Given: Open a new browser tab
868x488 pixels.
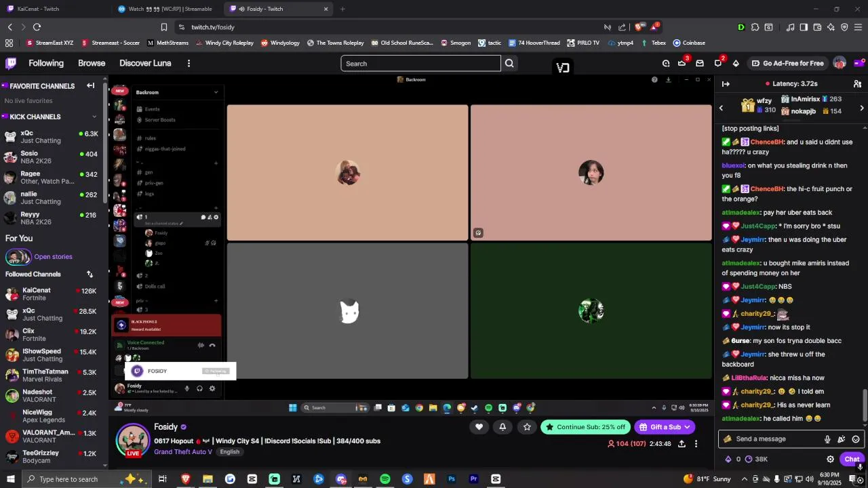Looking at the screenshot, I should point(342,9).
